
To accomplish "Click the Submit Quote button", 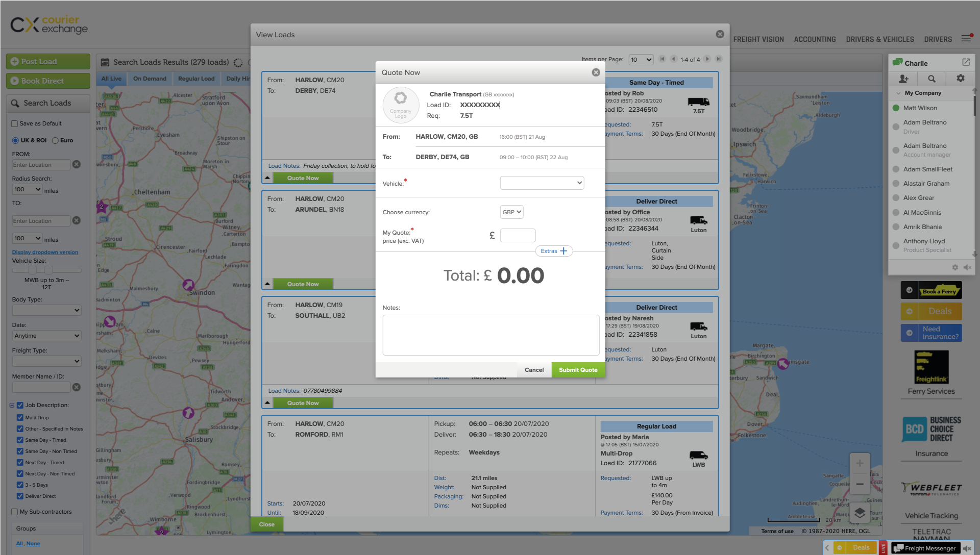I will [x=578, y=370].
